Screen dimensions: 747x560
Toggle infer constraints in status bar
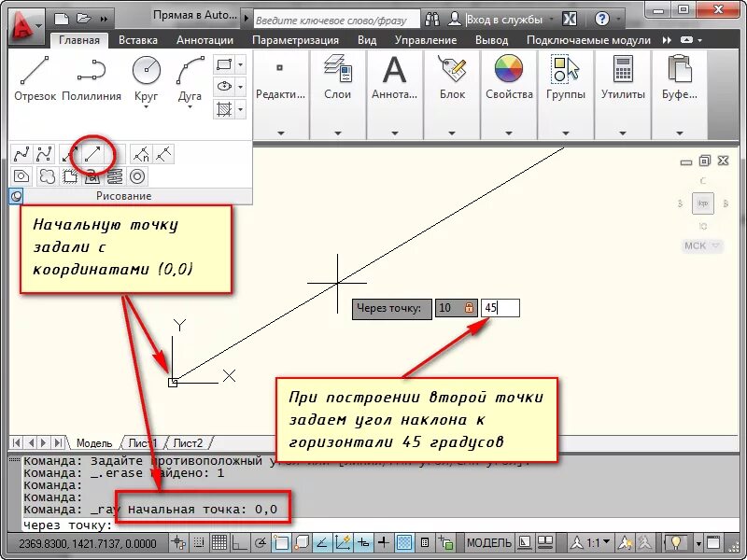(x=179, y=542)
